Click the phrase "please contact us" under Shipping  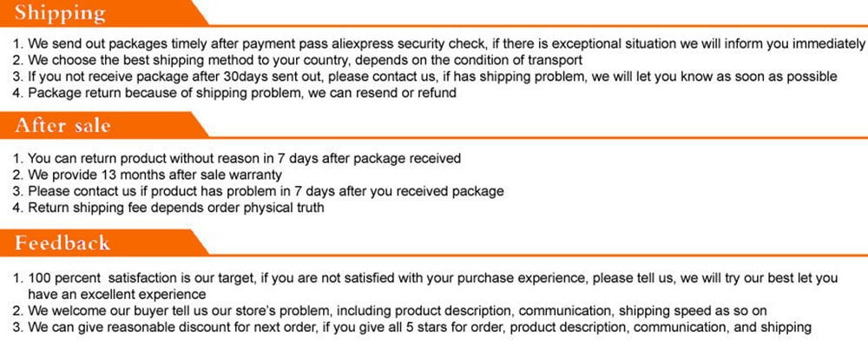411,76
